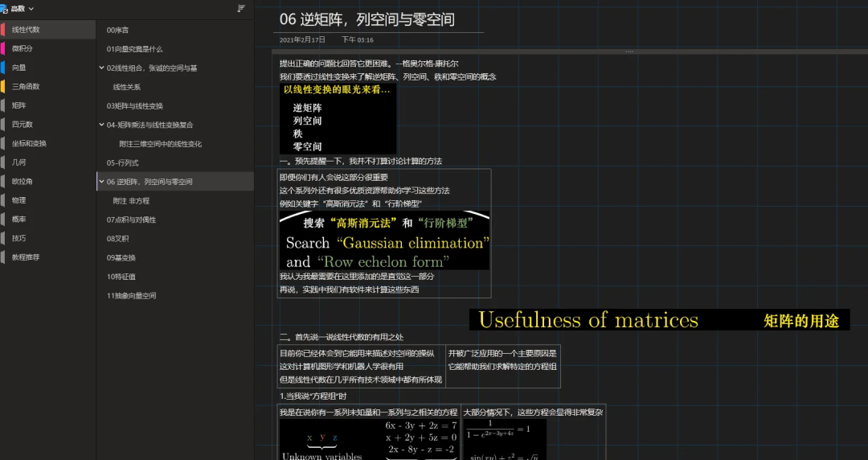Select the 三角函数 section
The image size is (868, 460).
48,87
